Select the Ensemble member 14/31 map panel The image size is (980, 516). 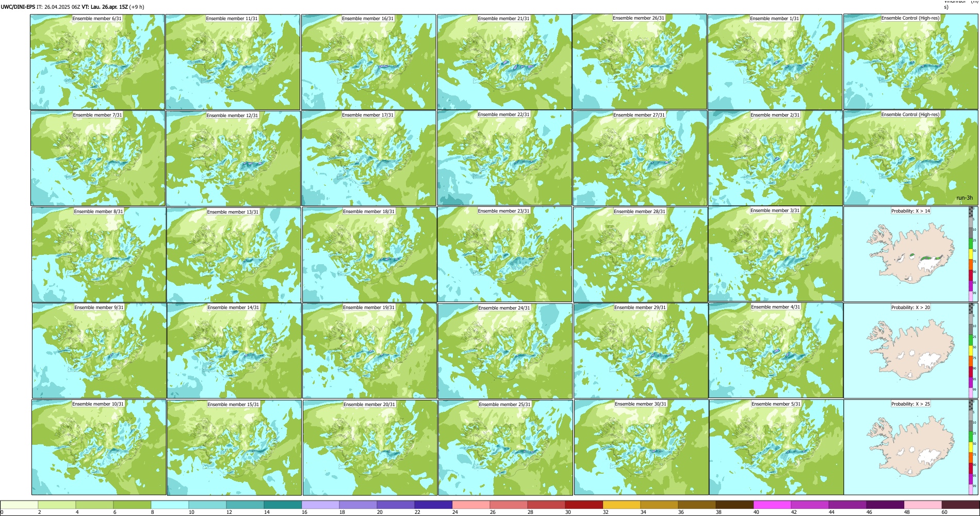pos(234,351)
